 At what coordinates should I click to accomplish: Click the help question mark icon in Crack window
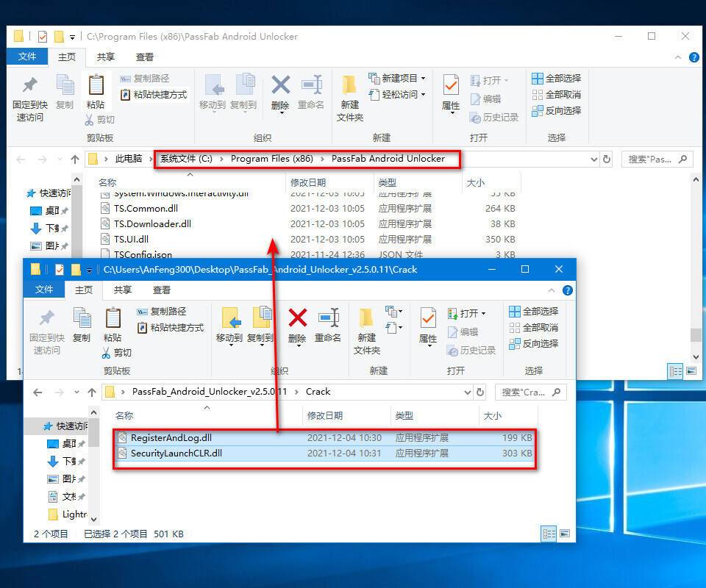click(567, 290)
